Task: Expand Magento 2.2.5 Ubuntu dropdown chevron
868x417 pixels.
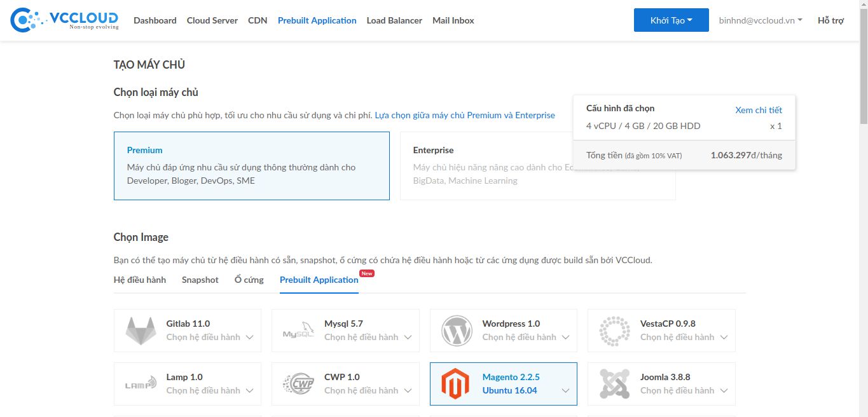Action: (x=565, y=391)
